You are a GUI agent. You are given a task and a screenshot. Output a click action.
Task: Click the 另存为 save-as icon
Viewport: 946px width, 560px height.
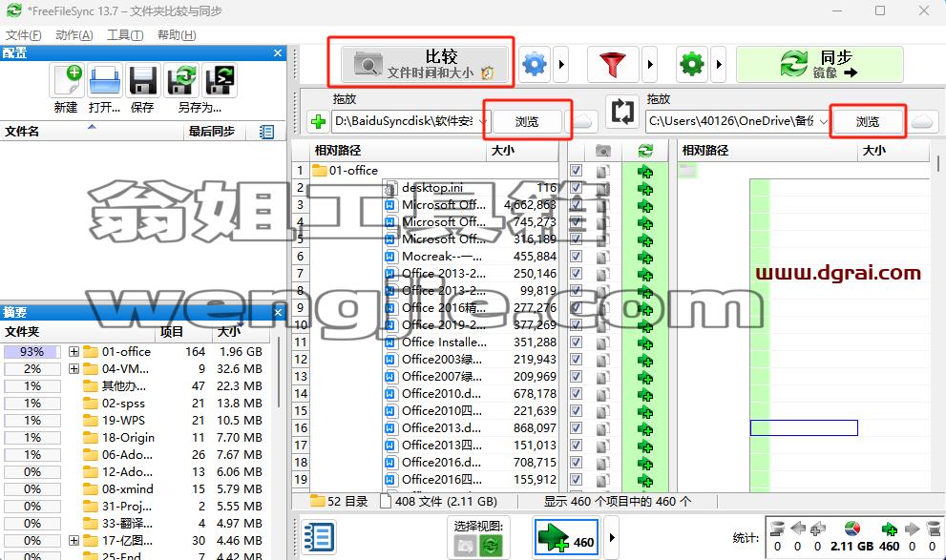click(182, 81)
